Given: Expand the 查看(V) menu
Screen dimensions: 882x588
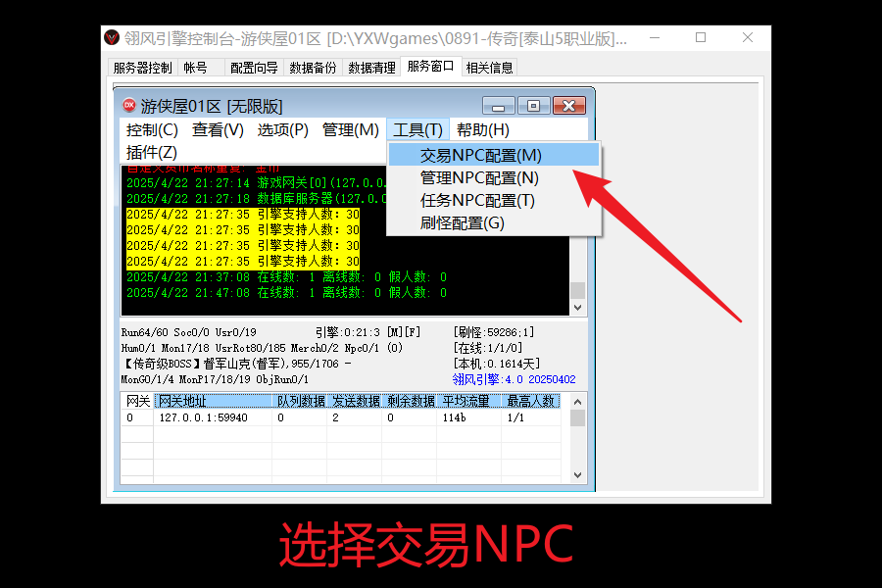Looking at the screenshot, I should pyautogui.click(x=218, y=129).
